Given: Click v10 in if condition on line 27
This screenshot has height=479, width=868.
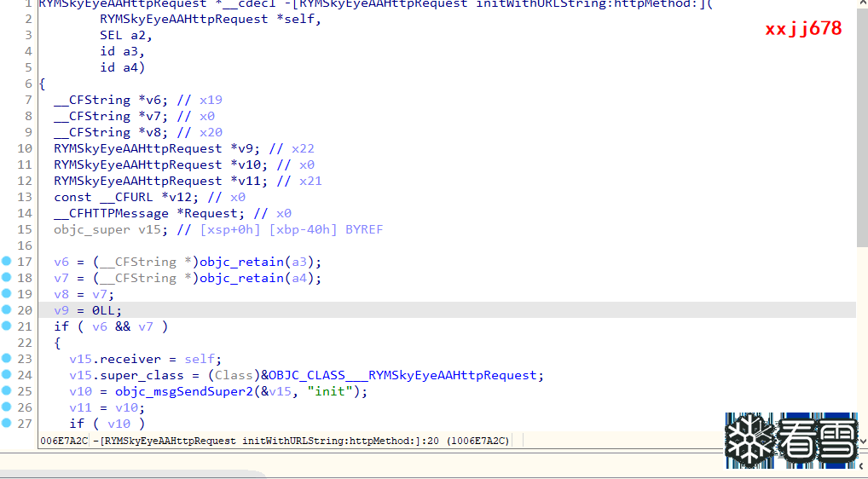Looking at the screenshot, I should point(119,424).
